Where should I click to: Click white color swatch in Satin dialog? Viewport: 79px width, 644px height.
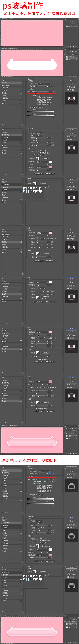tap(50, 282)
